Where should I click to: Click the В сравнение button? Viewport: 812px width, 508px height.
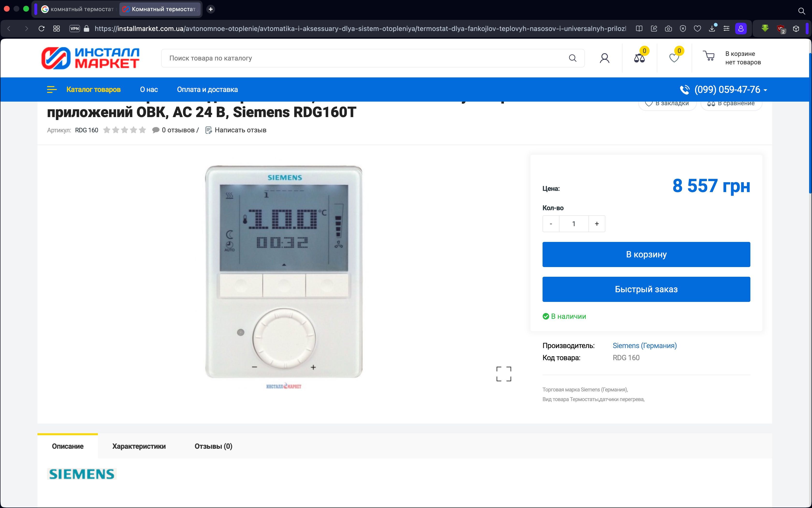tap(732, 104)
